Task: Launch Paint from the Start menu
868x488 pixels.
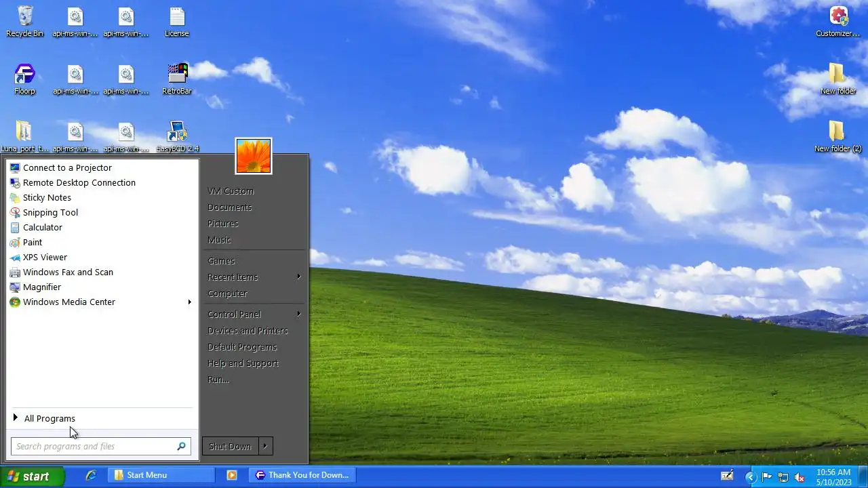Action: pos(102,242)
